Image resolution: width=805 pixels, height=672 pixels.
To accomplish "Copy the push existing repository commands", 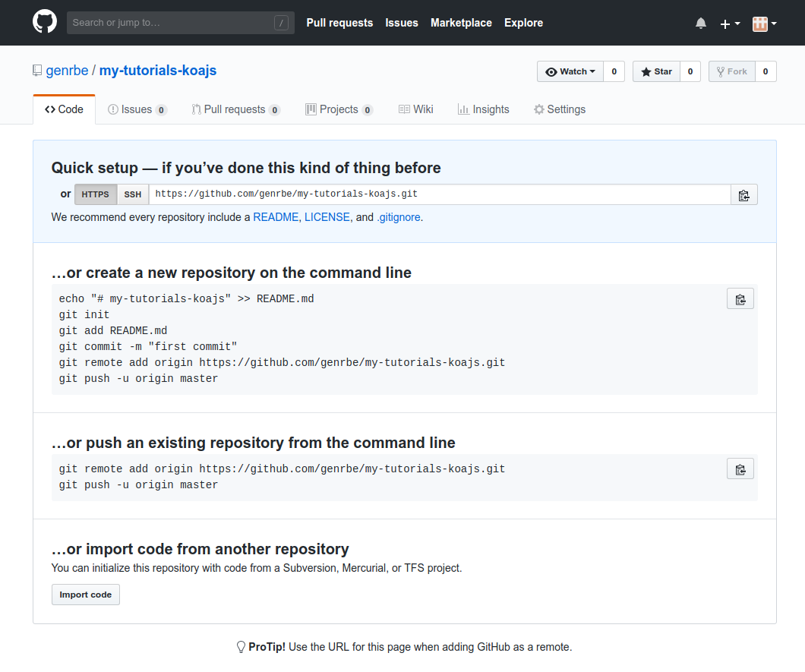I will point(740,469).
